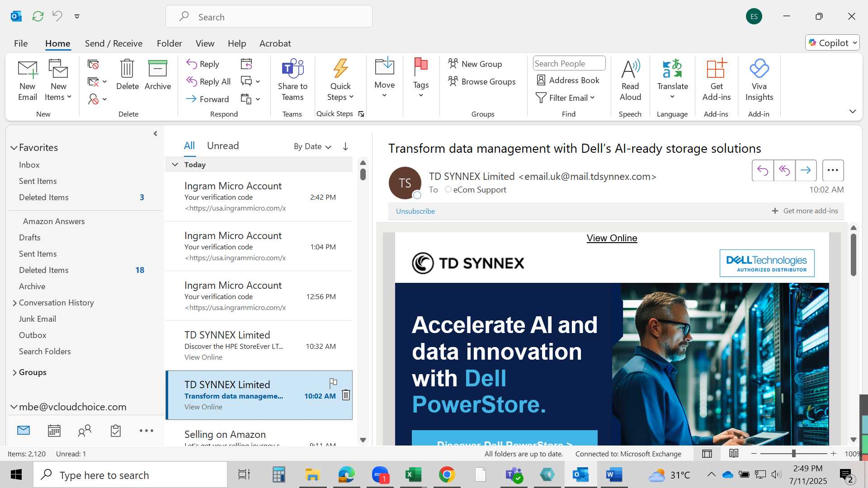Show Unread messages only

(223, 145)
